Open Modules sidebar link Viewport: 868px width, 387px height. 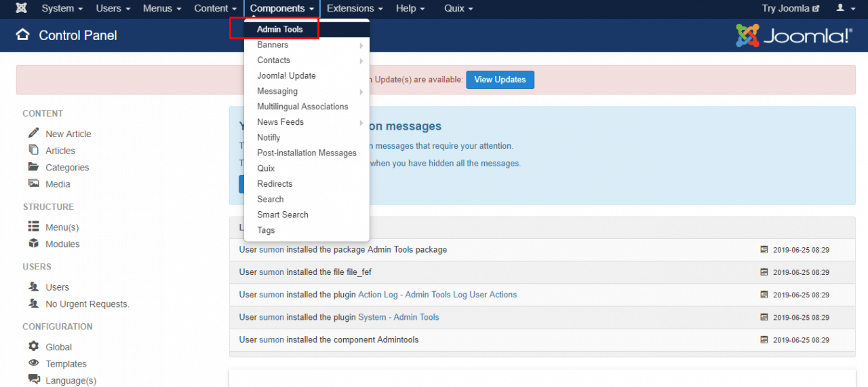[x=62, y=244]
